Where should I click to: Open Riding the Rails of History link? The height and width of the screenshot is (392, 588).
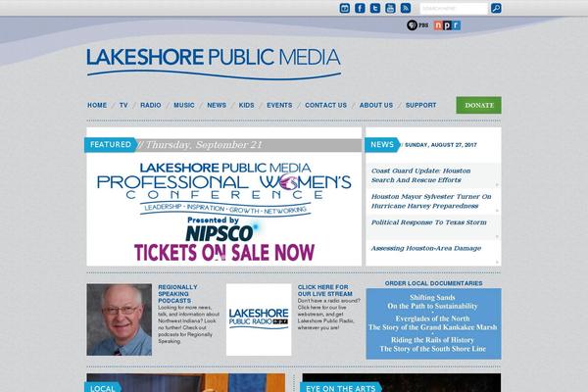coord(432,344)
